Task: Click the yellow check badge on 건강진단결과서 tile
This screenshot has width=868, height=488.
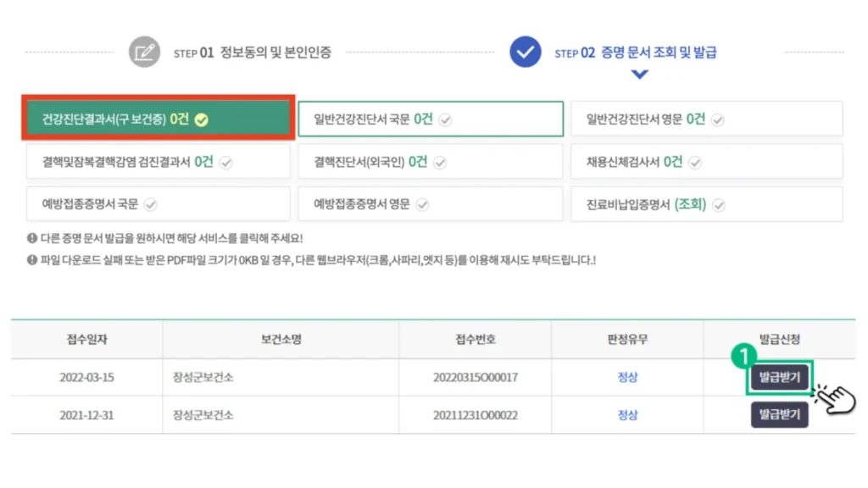Action: point(200,119)
